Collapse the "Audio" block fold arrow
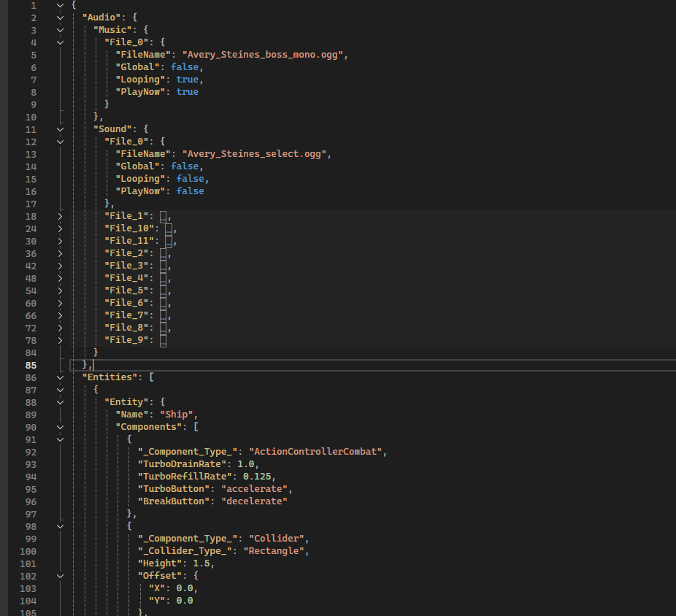Viewport: 676px width, 616px height. (60, 18)
